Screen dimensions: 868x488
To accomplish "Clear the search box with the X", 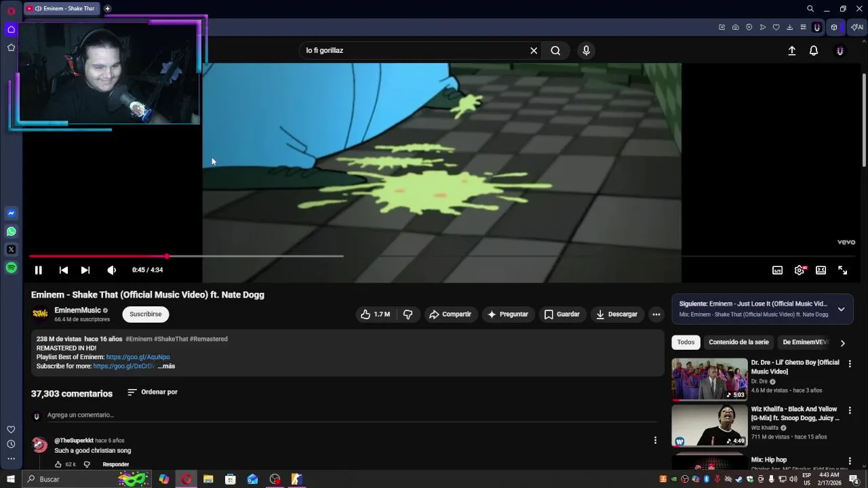I will point(534,50).
